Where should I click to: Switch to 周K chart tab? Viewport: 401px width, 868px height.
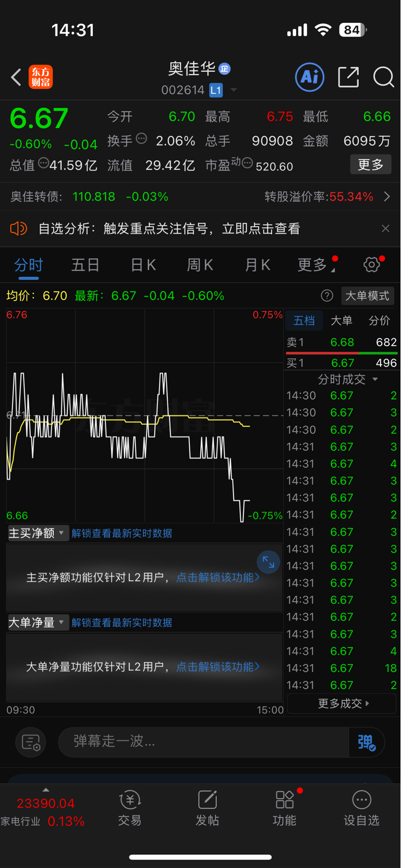[x=200, y=265]
